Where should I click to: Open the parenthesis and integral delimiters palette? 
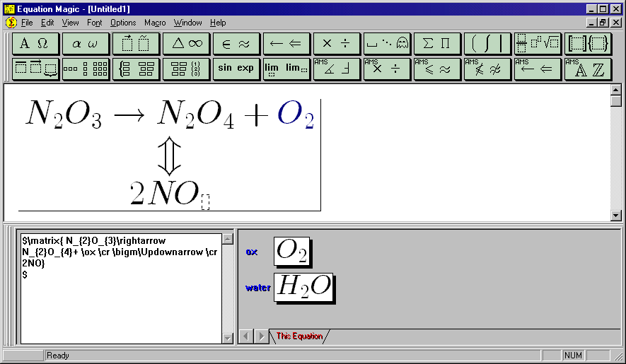click(x=487, y=44)
